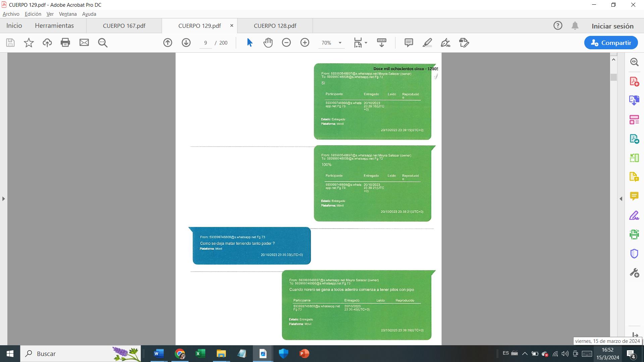Open File Explorer from the taskbar

221,354
